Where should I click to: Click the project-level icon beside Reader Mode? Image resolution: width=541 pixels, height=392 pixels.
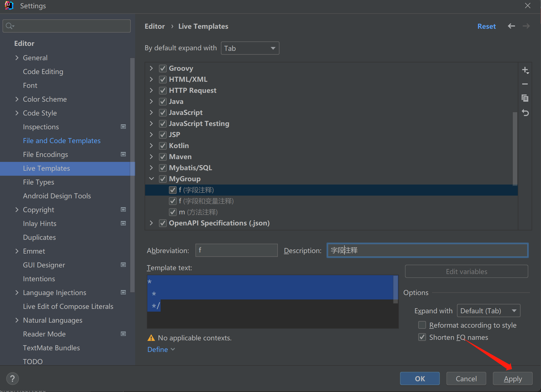(123, 334)
